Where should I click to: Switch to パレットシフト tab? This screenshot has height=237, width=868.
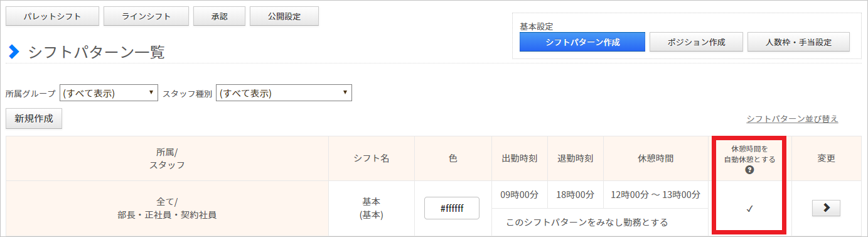click(52, 16)
